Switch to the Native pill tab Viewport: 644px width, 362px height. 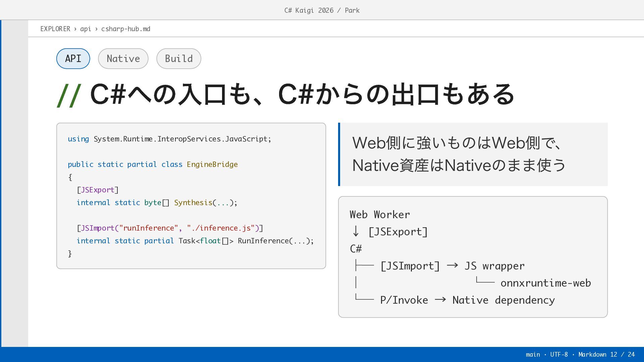[x=123, y=59]
